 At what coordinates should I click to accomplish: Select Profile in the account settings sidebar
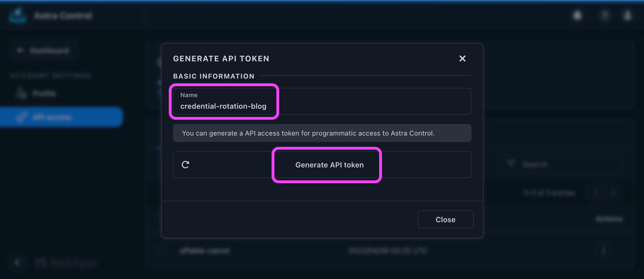pyautogui.click(x=44, y=94)
